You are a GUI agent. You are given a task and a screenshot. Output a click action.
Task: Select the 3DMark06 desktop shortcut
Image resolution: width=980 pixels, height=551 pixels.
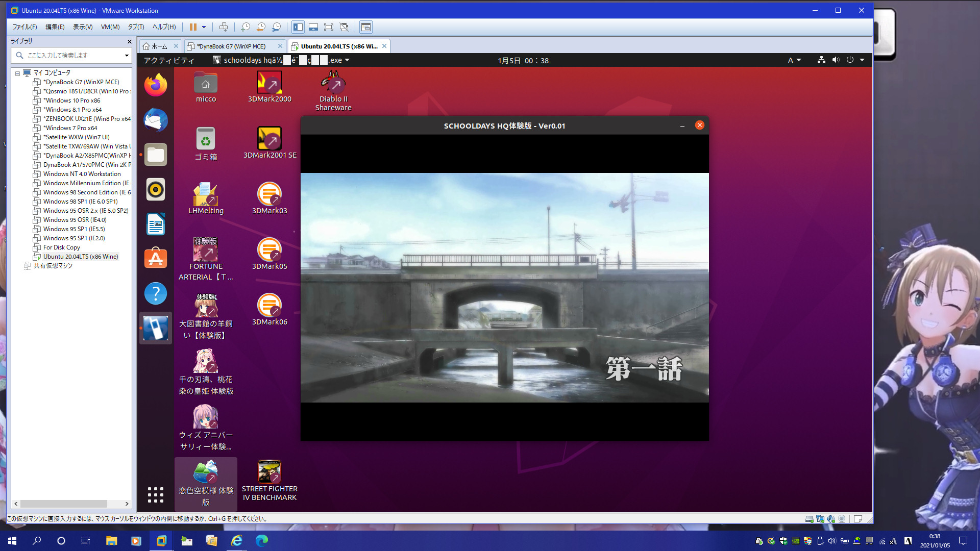coord(269,310)
